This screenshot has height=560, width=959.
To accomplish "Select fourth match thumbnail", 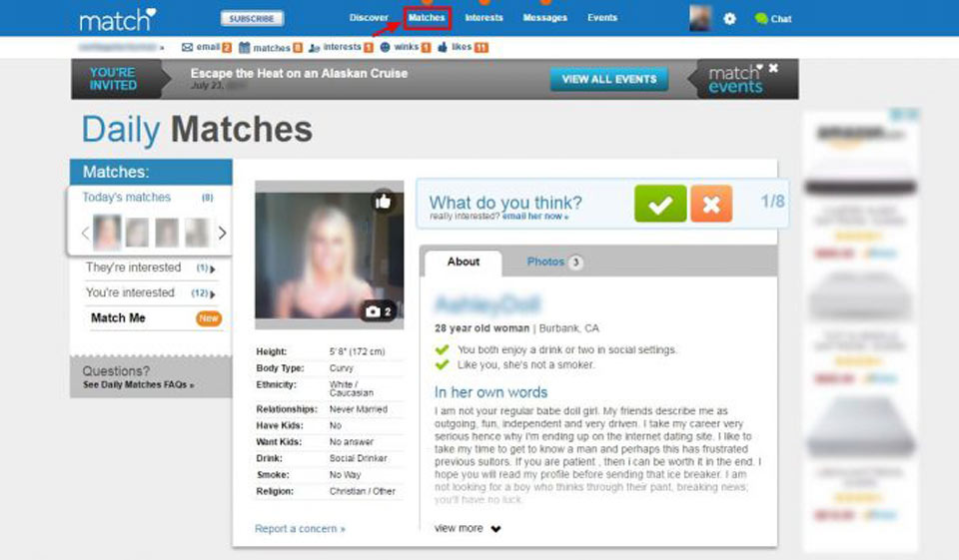I will pyautogui.click(x=197, y=233).
